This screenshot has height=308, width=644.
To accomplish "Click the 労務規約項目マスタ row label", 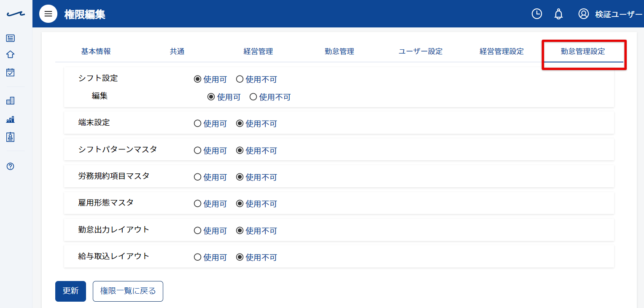I will (114, 176).
